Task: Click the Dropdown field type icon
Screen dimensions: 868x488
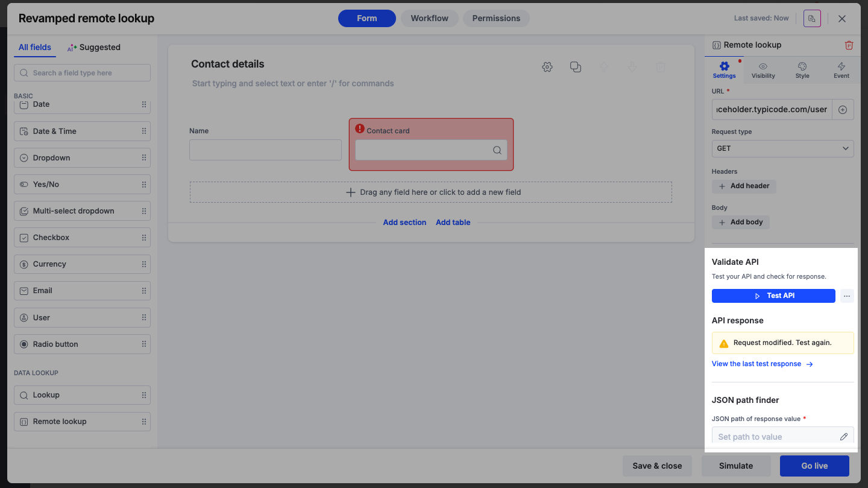Action: [x=24, y=158]
